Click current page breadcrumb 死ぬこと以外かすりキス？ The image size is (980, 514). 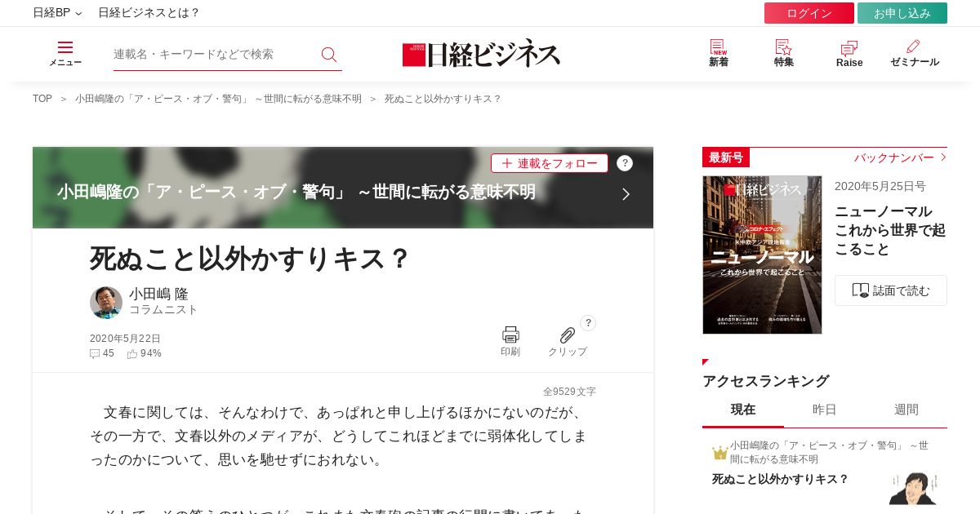(443, 99)
